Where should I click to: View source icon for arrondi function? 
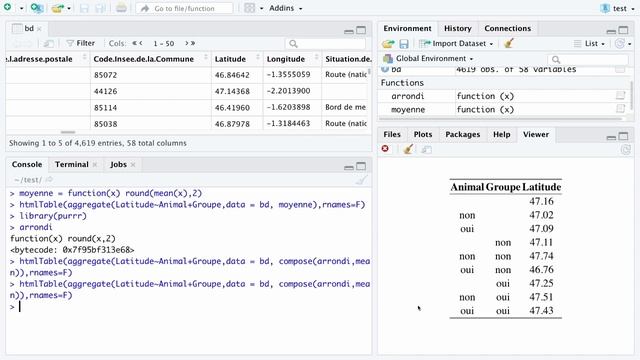tap(620, 96)
